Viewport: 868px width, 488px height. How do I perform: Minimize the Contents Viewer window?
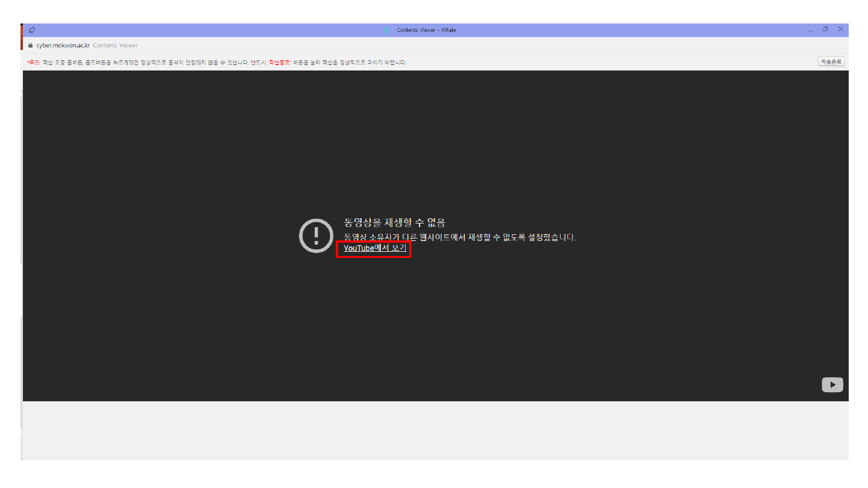point(810,30)
